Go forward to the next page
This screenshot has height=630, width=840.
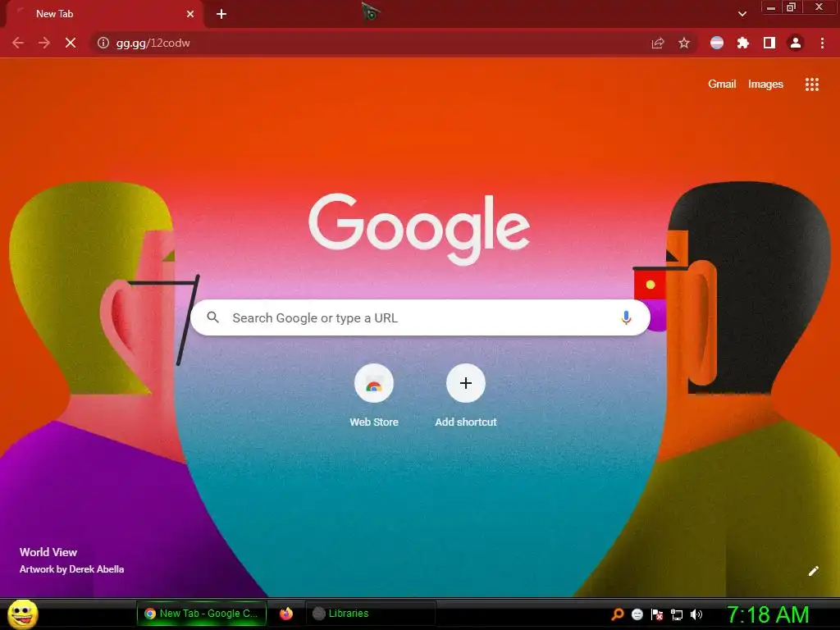point(44,43)
